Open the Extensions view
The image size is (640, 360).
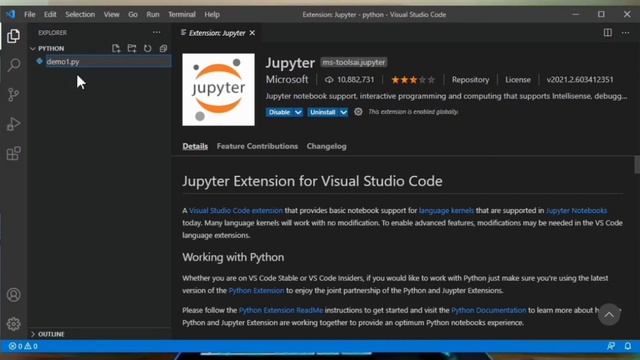click(x=13, y=153)
